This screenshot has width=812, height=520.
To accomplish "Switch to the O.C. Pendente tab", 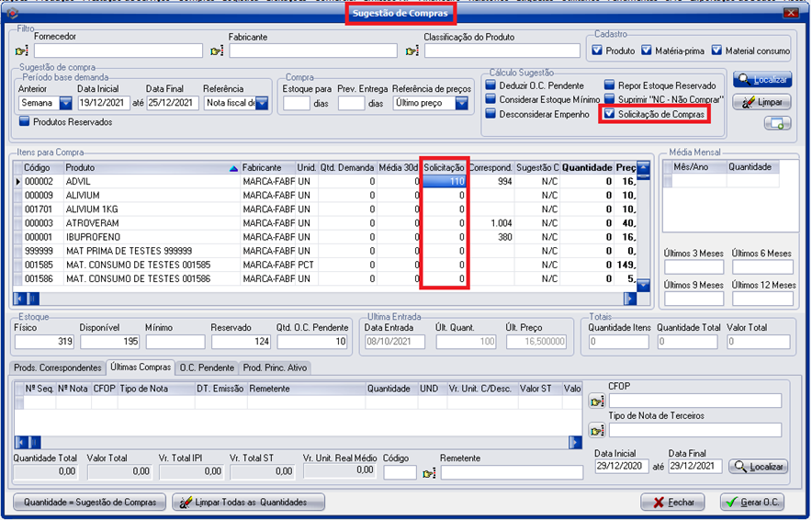I will [207, 367].
